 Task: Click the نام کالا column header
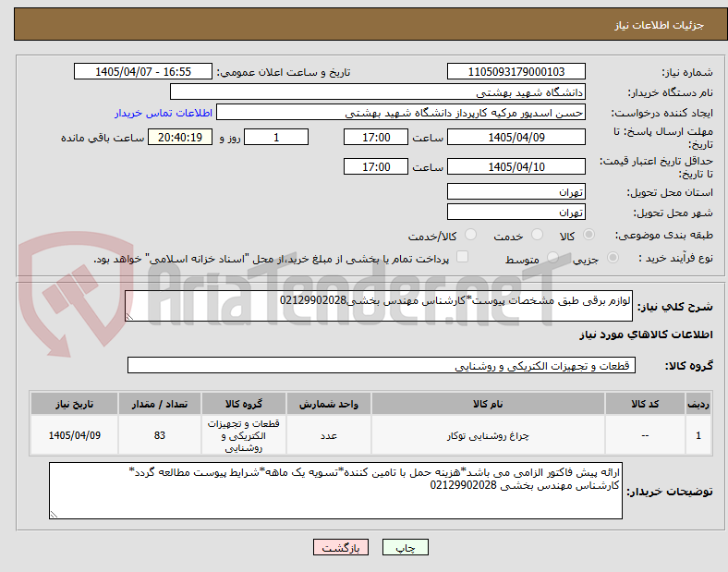(x=488, y=404)
